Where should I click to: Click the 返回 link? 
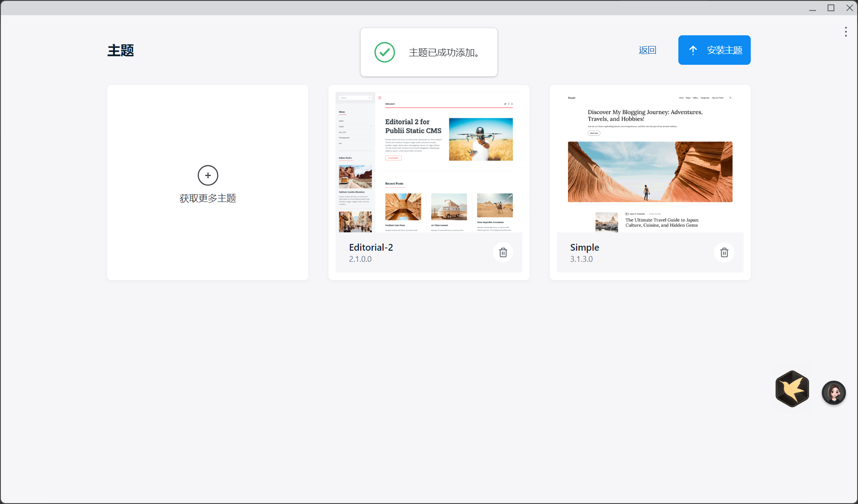(647, 50)
